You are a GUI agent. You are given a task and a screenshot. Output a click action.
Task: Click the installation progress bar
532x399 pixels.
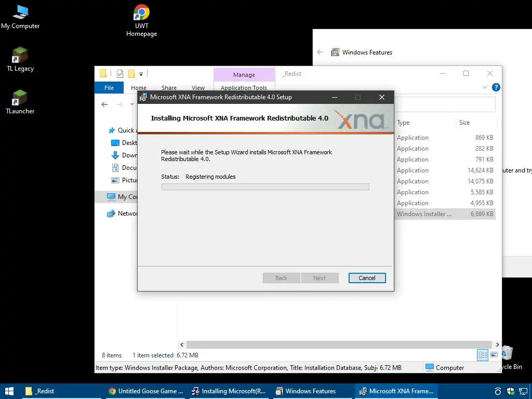pos(265,187)
